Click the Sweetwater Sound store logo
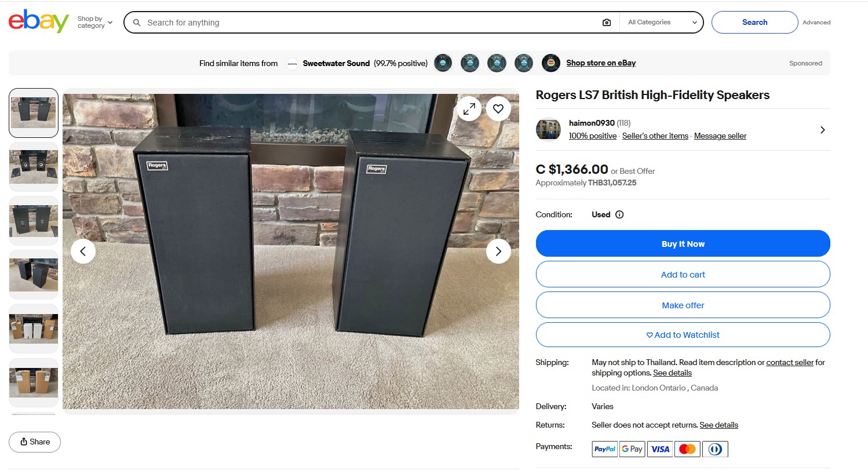The image size is (868, 474). (293, 64)
